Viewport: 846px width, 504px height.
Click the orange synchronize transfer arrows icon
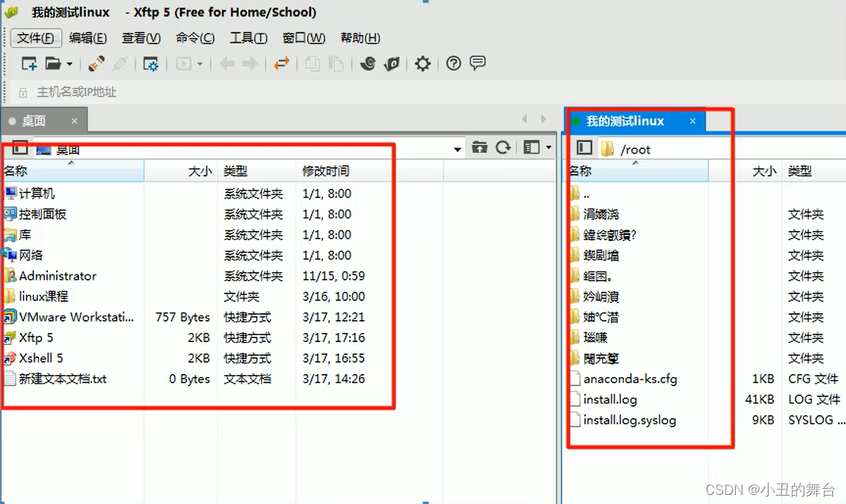click(x=282, y=64)
